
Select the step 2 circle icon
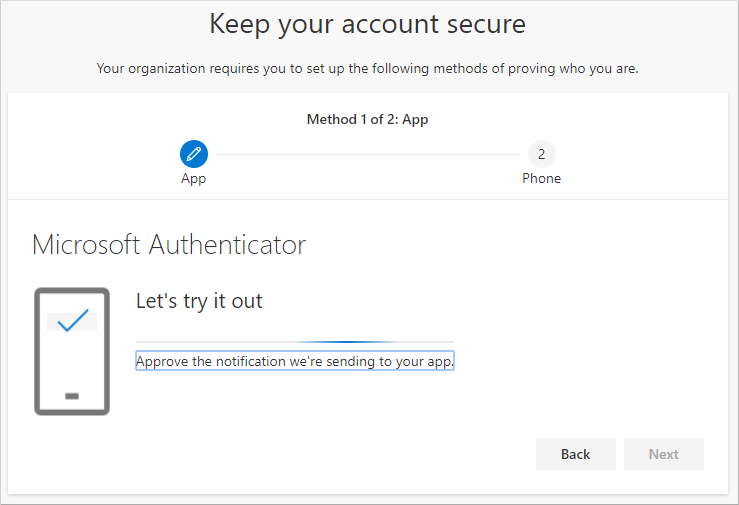541,154
